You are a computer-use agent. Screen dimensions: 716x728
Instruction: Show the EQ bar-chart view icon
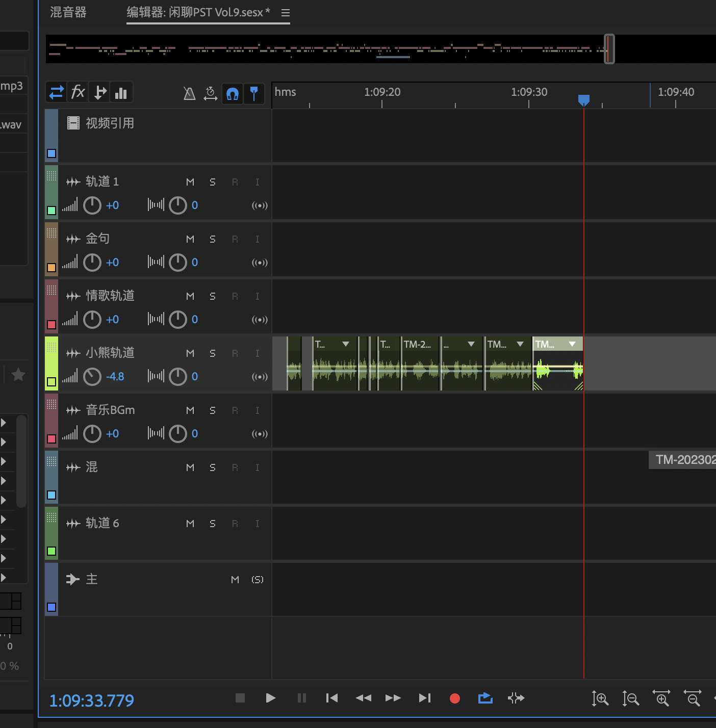click(x=121, y=93)
